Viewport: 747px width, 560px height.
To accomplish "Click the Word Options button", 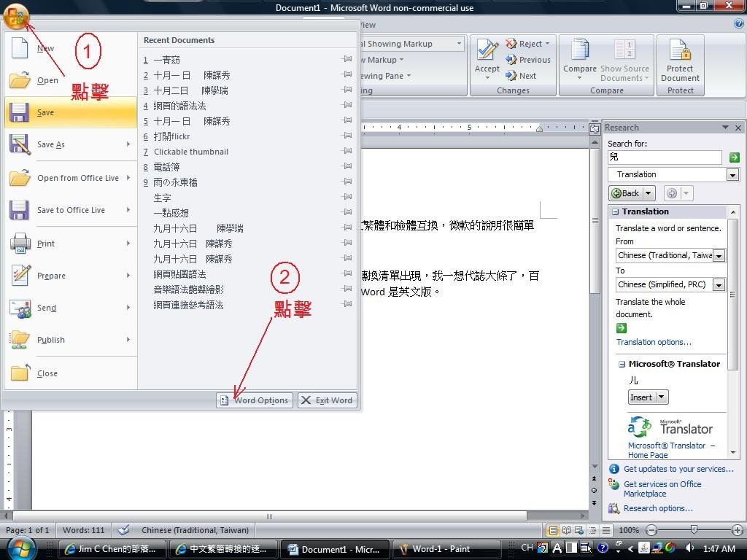I will 255,400.
